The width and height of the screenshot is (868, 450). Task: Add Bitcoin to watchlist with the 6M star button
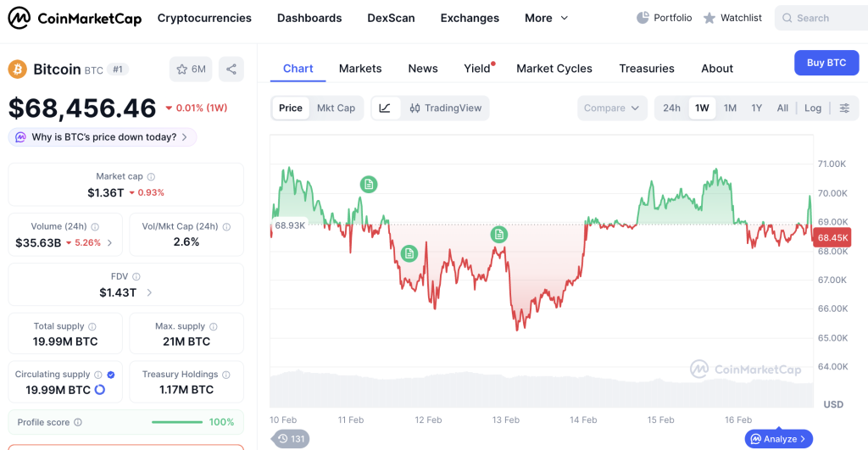[x=191, y=69]
